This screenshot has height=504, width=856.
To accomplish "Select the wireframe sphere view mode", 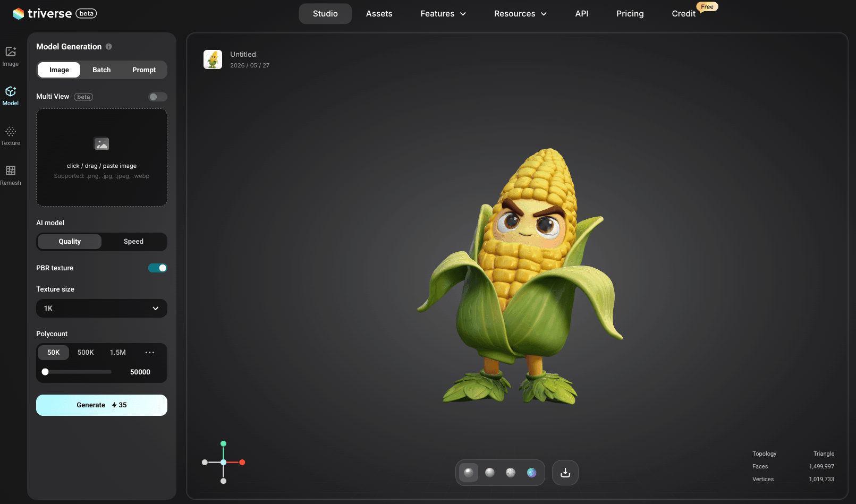I will tap(511, 473).
